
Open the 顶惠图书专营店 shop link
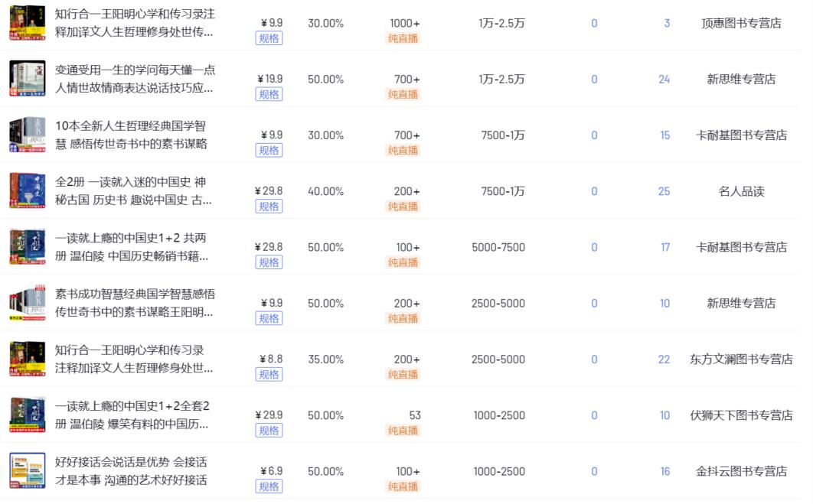pyautogui.click(x=741, y=23)
